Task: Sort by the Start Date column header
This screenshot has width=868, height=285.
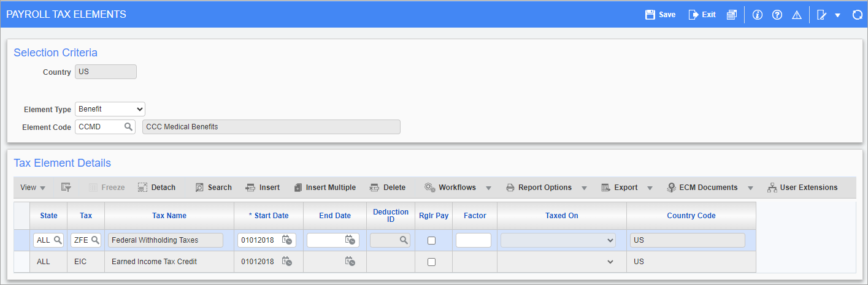Action: tap(269, 216)
